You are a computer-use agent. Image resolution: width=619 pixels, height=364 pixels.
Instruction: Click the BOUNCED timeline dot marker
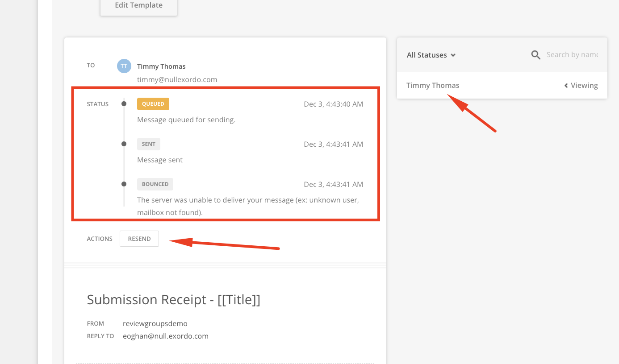(124, 184)
